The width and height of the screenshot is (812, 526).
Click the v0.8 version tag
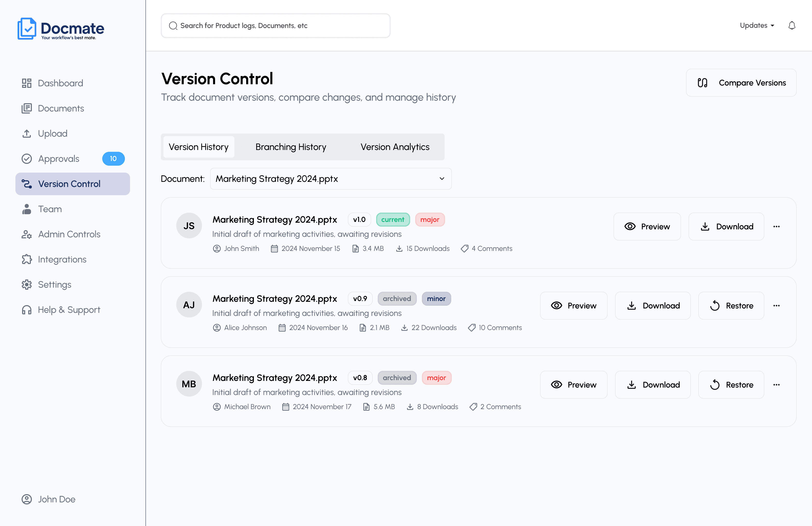pos(360,378)
